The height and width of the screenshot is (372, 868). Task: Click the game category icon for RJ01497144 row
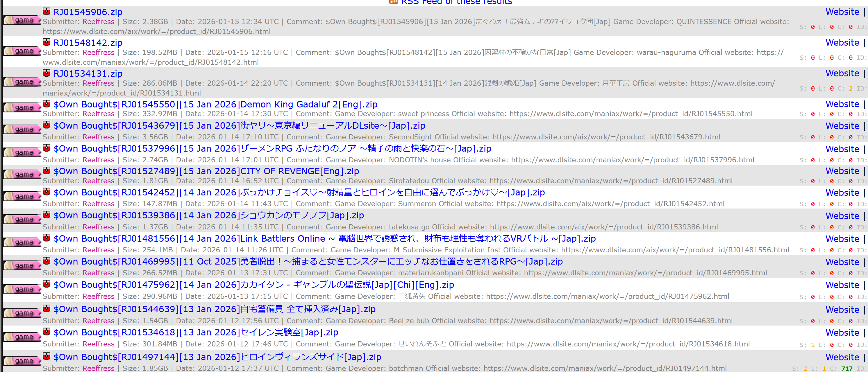pyautogui.click(x=22, y=361)
